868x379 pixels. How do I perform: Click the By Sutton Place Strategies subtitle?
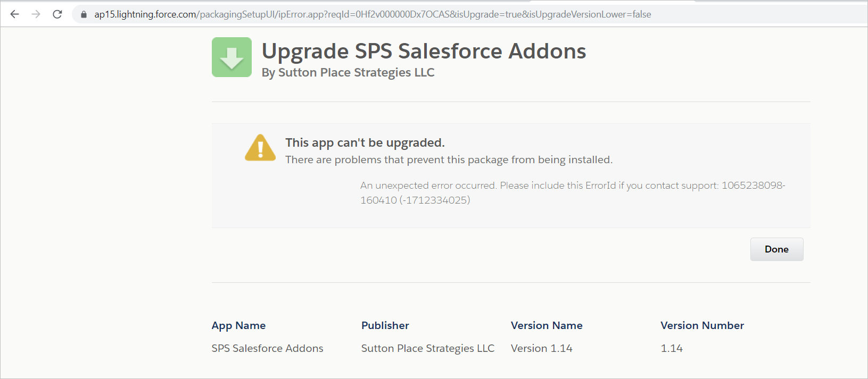click(348, 73)
